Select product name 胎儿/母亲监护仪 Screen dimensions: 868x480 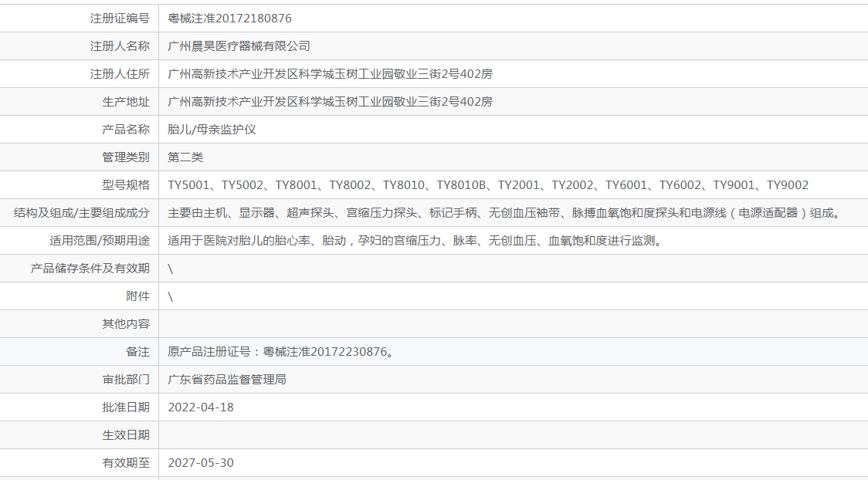coord(212,130)
